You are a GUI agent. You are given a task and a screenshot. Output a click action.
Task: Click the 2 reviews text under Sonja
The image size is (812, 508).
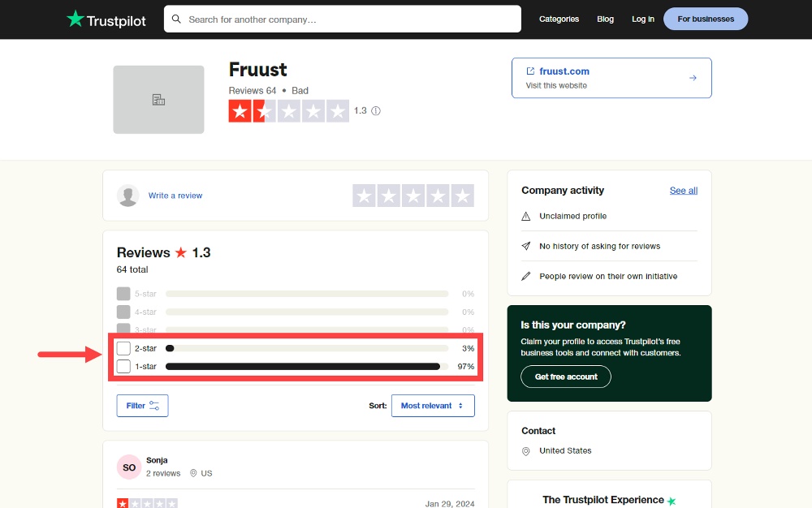[x=163, y=473]
